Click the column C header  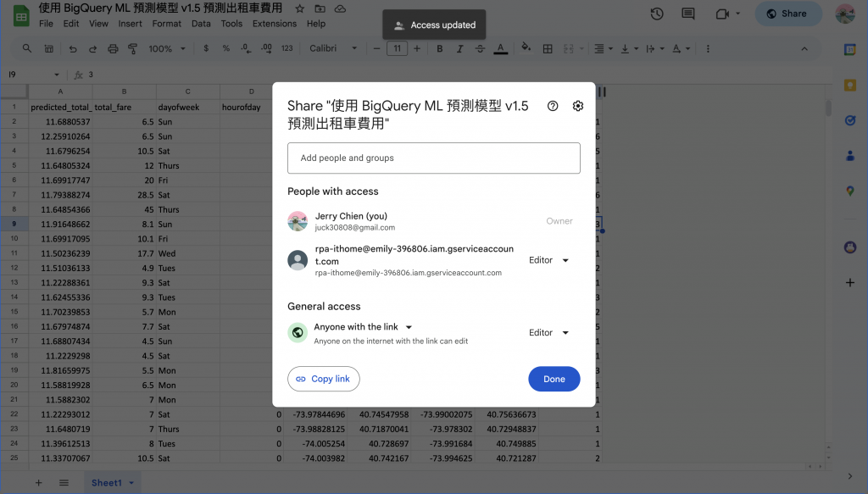click(187, 92)
